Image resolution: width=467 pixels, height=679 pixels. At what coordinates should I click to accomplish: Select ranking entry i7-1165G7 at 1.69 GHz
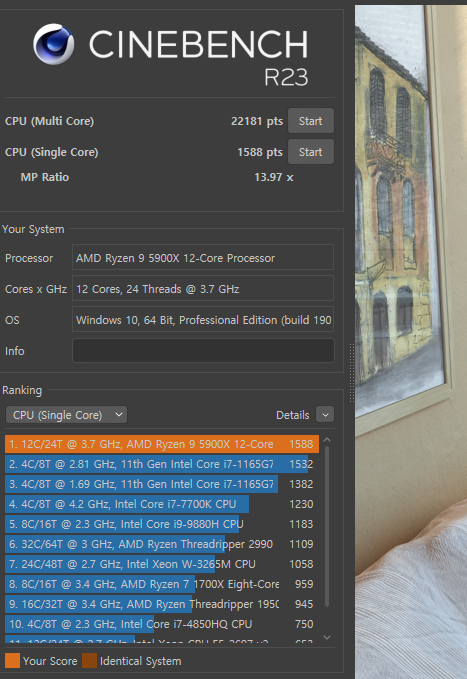coord(162,484)
